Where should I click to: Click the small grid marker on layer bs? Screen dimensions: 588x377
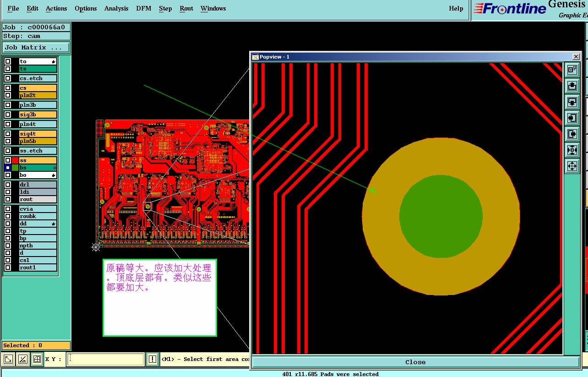pyautogui.click(x=55, y=168)
